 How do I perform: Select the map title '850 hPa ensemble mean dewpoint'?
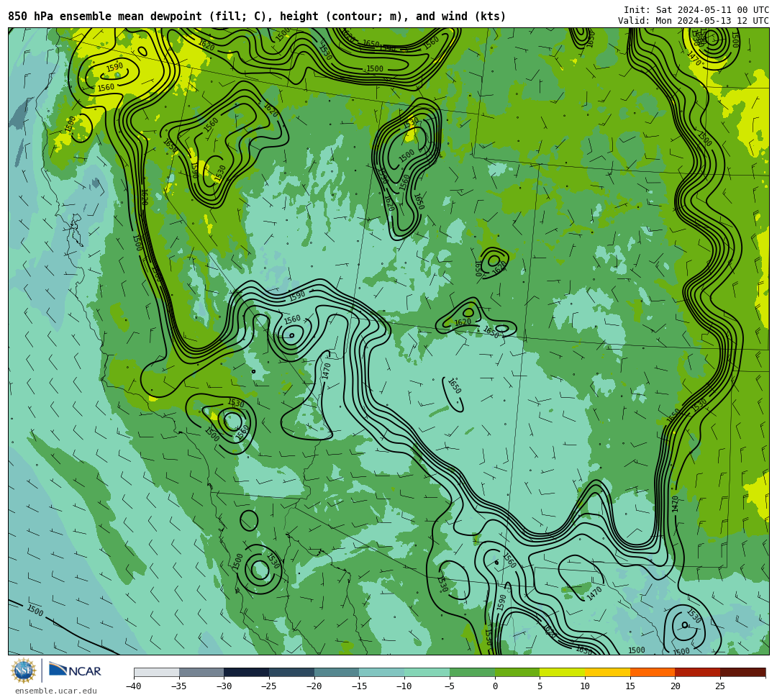[104, 17]
